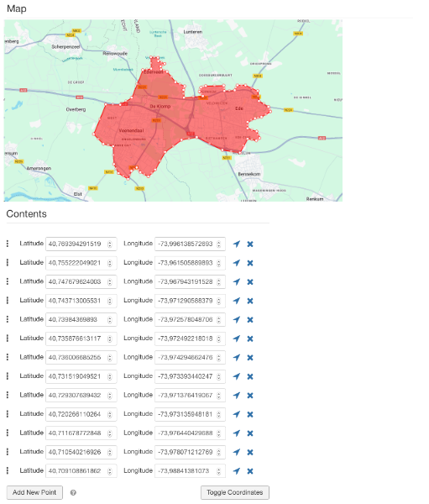
Task: Locate point with latitude 40,73984369893 on map
Action: tap(237, 320)
